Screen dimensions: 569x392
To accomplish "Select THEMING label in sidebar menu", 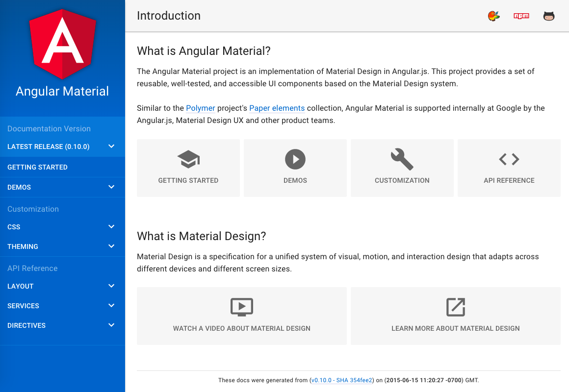I will click(23, 246).
